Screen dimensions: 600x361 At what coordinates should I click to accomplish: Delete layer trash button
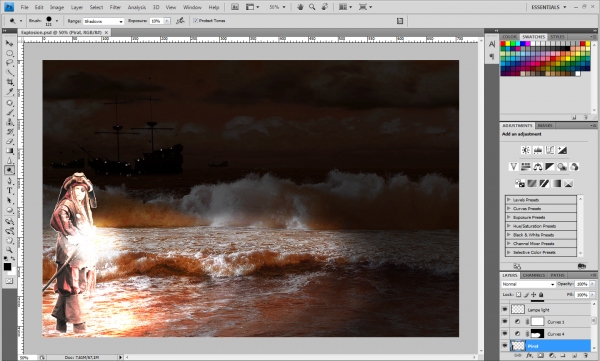pyautogui.click(x=585, y=356)
